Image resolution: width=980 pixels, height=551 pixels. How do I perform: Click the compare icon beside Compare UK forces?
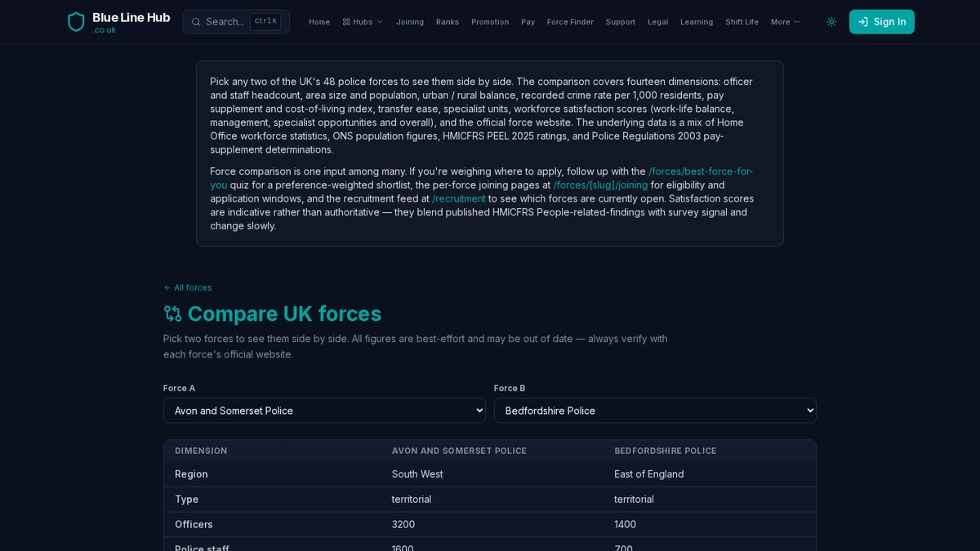[x=172, y=313]
